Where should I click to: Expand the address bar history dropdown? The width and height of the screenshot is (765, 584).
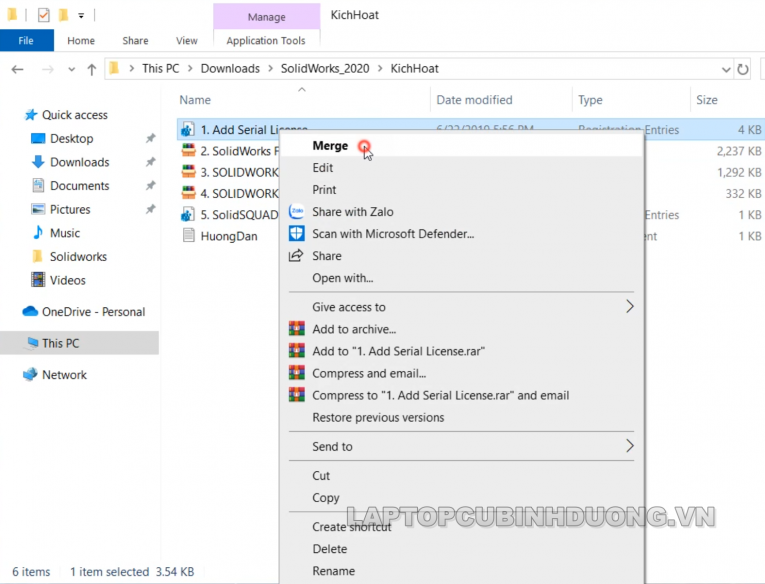726,69
